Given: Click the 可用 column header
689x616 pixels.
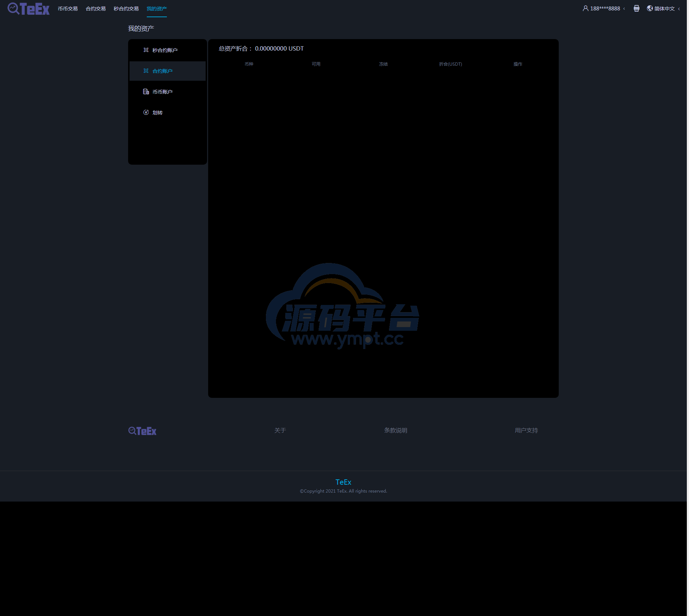Looking at the screenshot, I should [316, 64].
